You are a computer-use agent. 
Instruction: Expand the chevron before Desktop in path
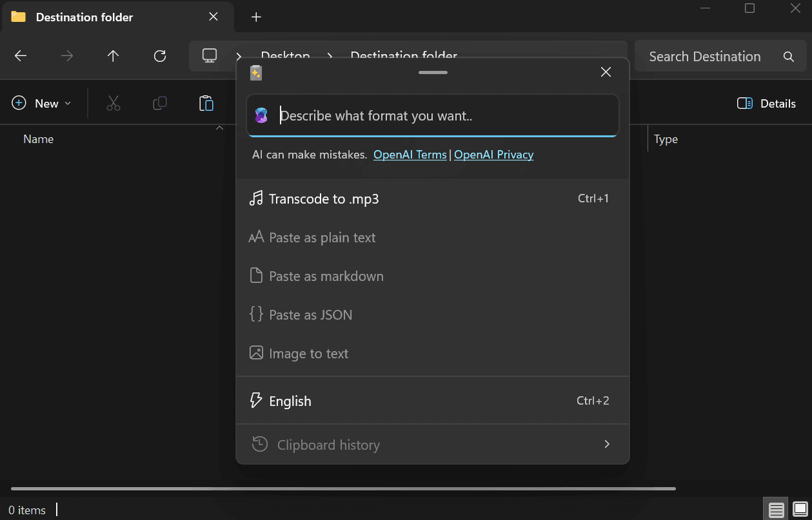coord(239,56)
